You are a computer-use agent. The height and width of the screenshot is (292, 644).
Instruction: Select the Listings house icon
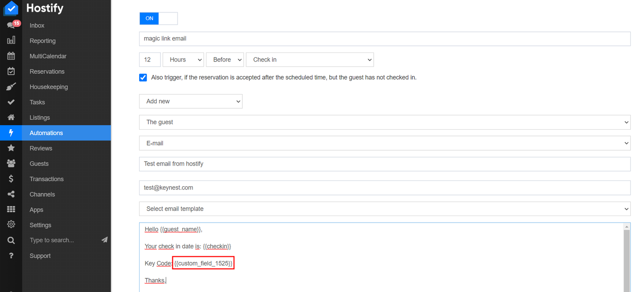(x=11, y=117)
